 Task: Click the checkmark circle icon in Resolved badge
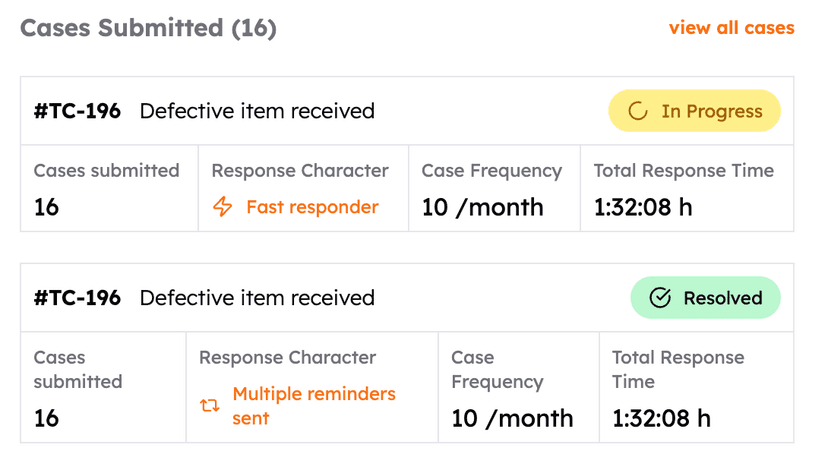click(x=660, y=298)
